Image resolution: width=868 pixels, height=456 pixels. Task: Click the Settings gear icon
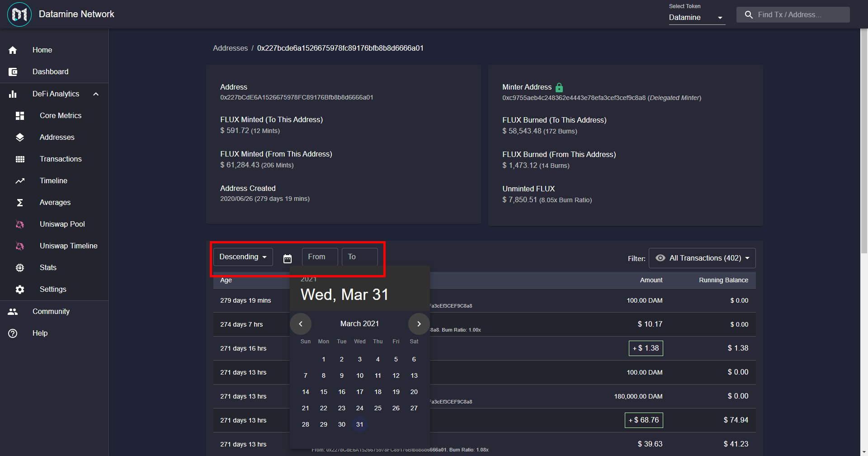click(x=20, y=290)
